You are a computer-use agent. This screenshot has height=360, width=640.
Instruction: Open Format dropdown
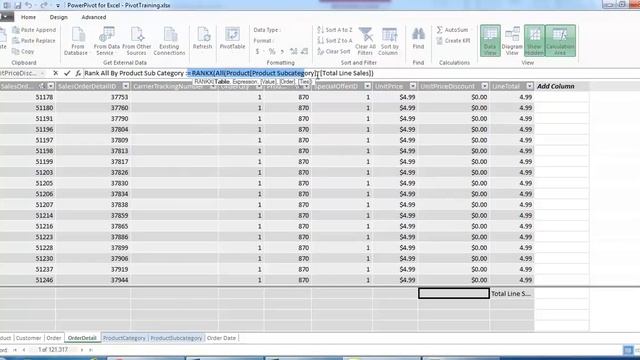click(x=264, y=40)
